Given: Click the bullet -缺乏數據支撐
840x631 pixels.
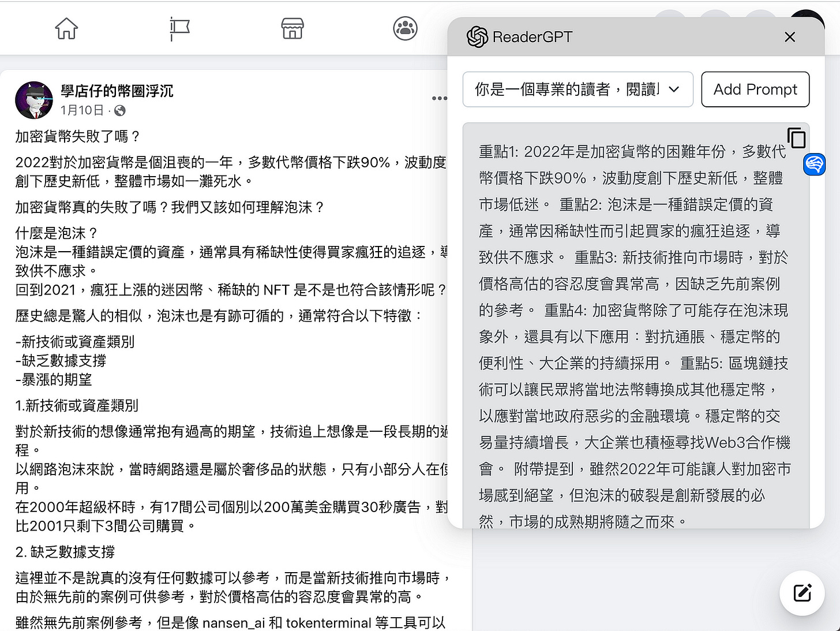Looking at the screenshot, I should pos(61,361).
